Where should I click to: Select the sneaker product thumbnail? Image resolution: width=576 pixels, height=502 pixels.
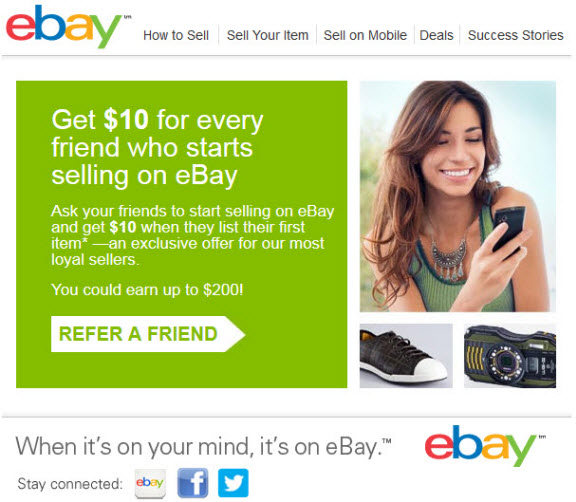[406, 355]
